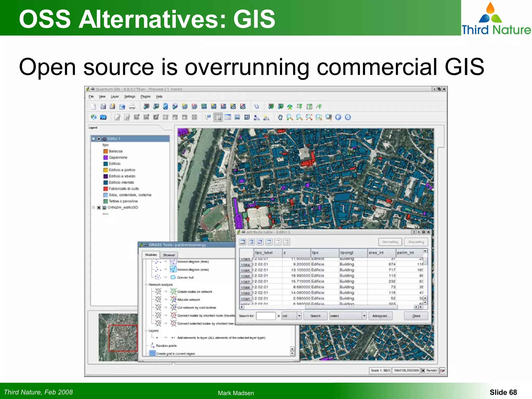
Task: Open Attribute Table via toolbar table icon
Action: [x=228, y=117]
